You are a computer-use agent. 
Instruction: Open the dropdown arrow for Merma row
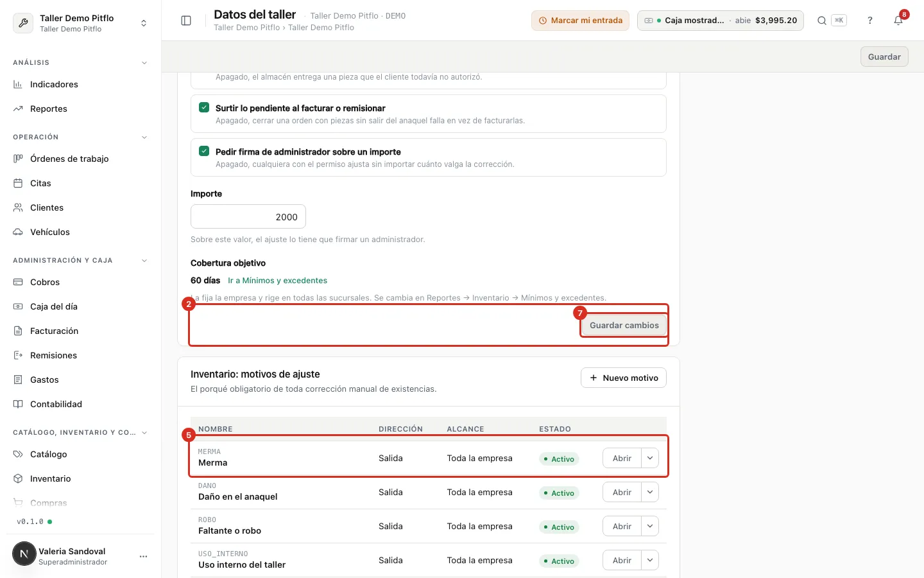(x=650, y=458)
